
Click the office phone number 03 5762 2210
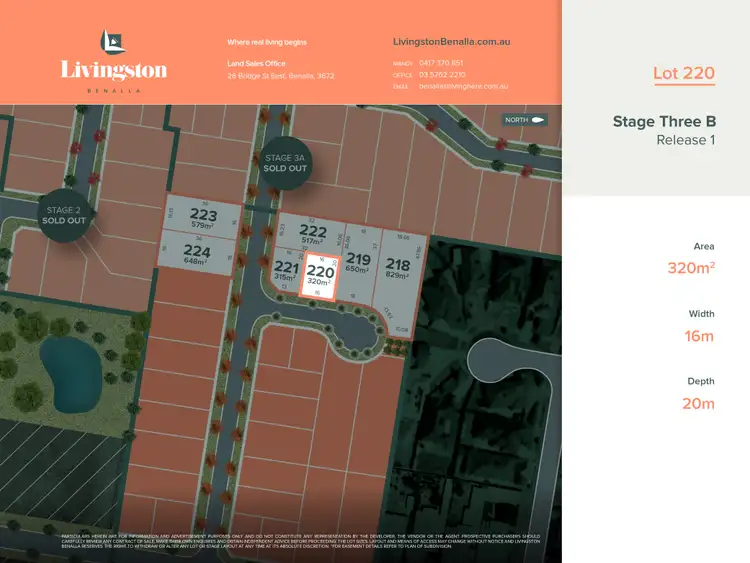pyautogui.click(x=442, y=74)
